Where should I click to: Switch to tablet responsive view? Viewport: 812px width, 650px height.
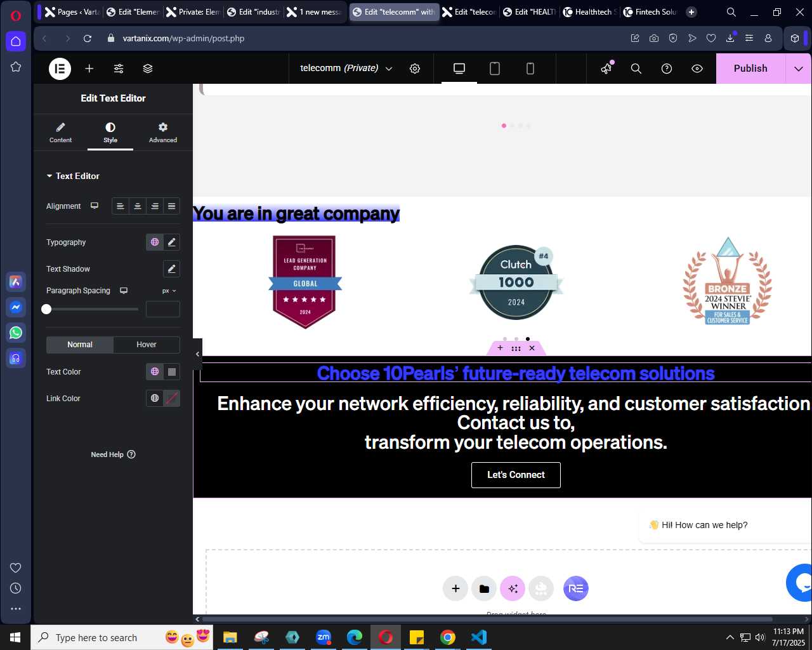coord(495,69)
